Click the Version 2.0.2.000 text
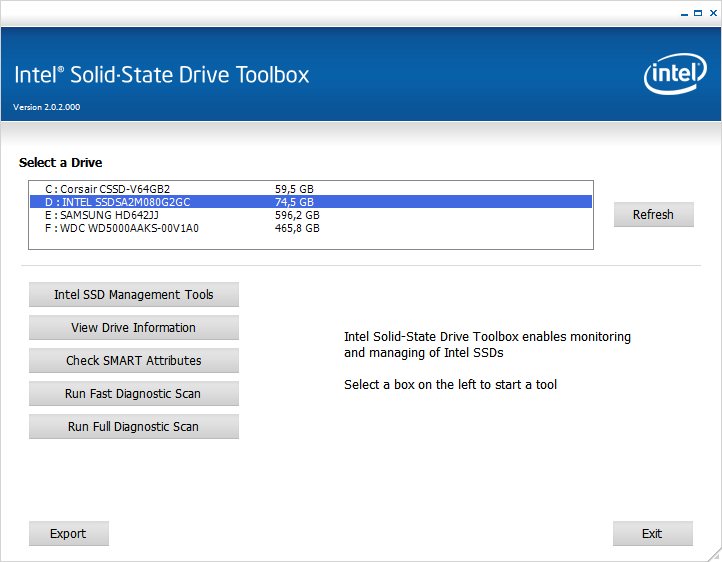Viewport: 722px width, 562px height. point(45,107)
